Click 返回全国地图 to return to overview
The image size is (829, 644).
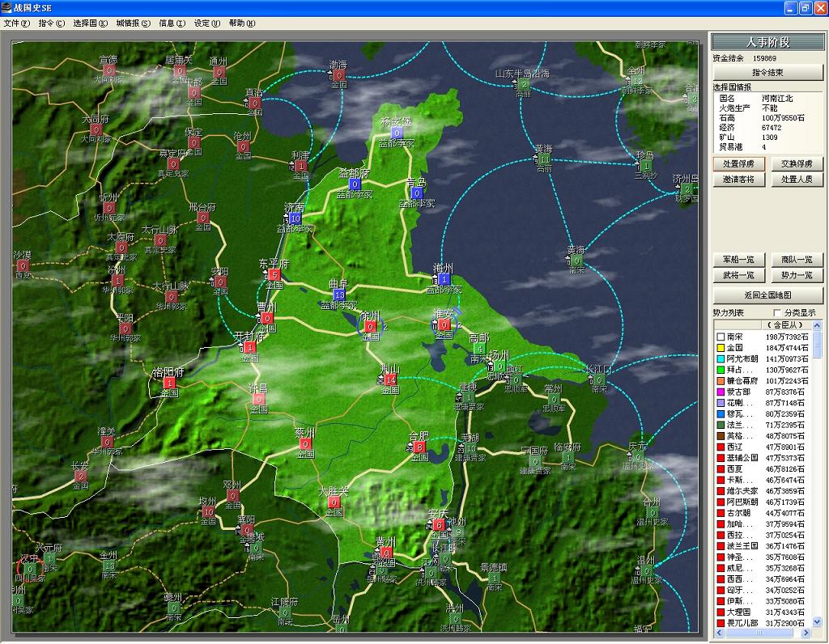(x=767, y=294)
